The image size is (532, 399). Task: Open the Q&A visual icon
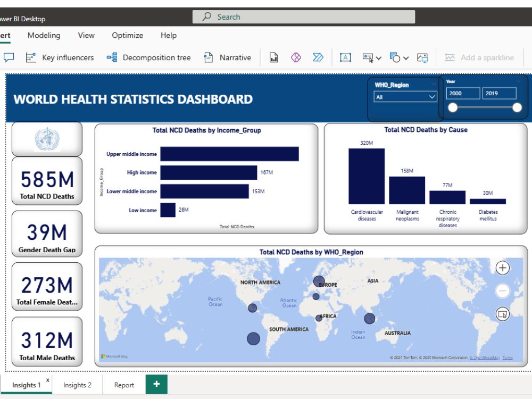[x=8, y=57]
